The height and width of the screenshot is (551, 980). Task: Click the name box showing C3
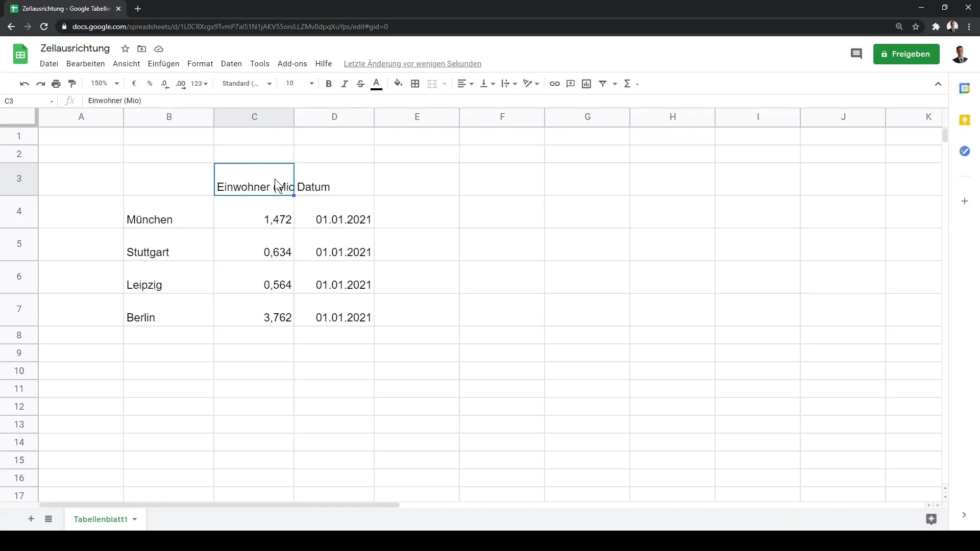coord(29,101)
